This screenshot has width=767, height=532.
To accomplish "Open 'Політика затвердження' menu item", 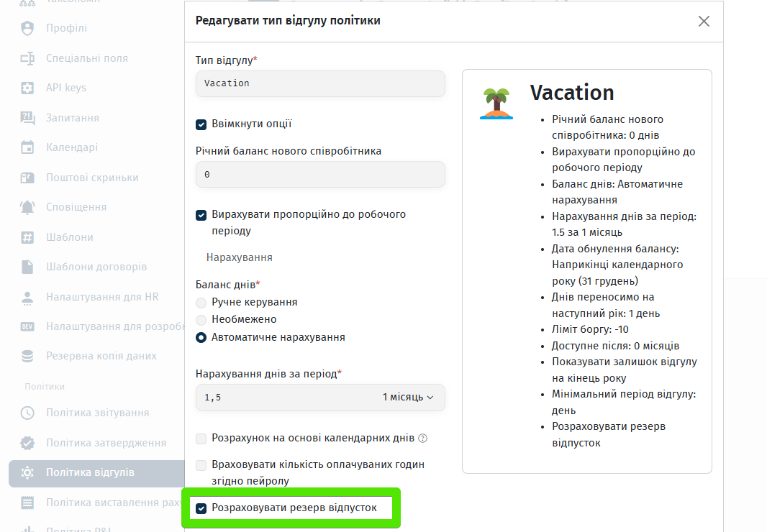I will pos(106,443).
